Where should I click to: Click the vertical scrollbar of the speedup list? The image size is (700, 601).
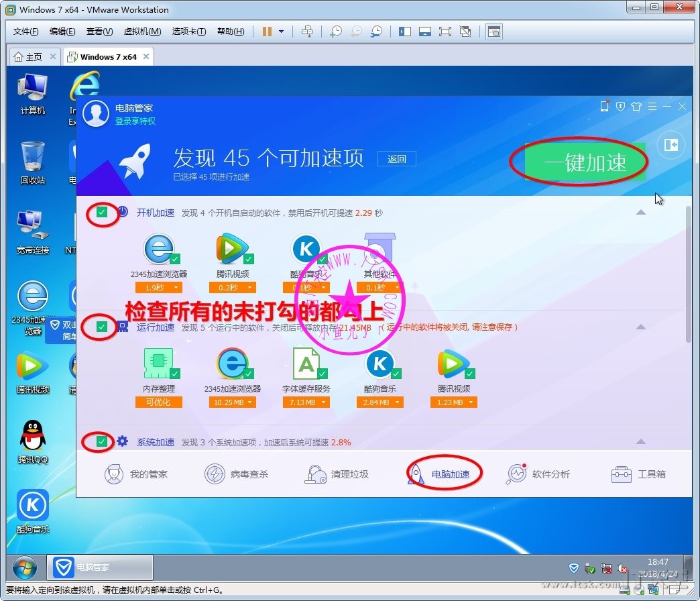688,275
